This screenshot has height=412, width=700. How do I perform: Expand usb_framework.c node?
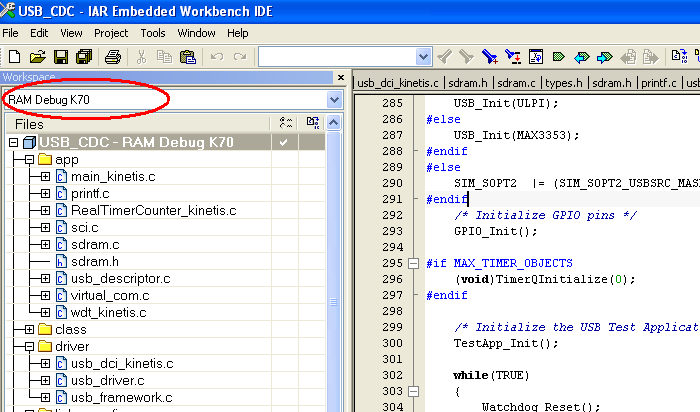pyautogui.click(x=46, y=397)
